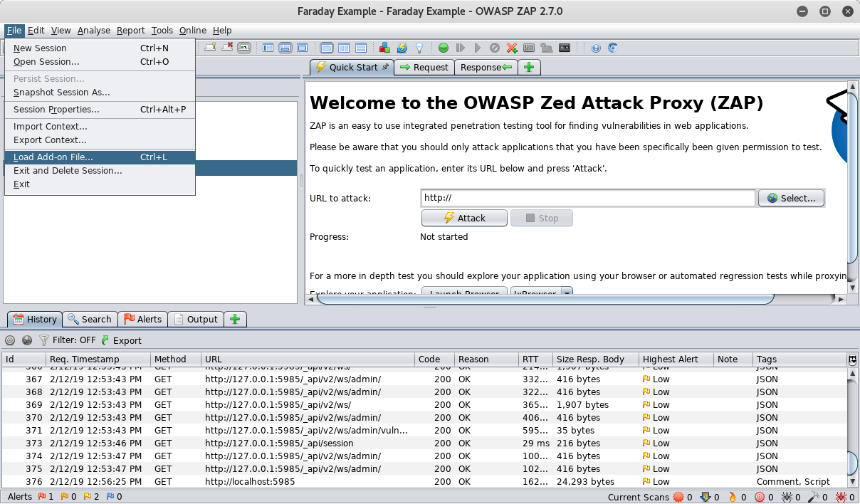Click the blue and yellow lightning refresh icon

(x=402, y=48)
